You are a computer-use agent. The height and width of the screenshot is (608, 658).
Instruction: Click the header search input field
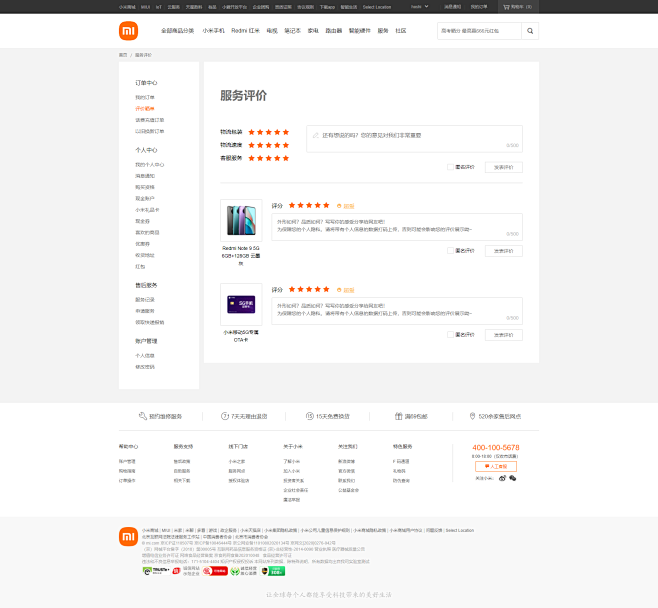pyautogui.click(x=479, y=31)
